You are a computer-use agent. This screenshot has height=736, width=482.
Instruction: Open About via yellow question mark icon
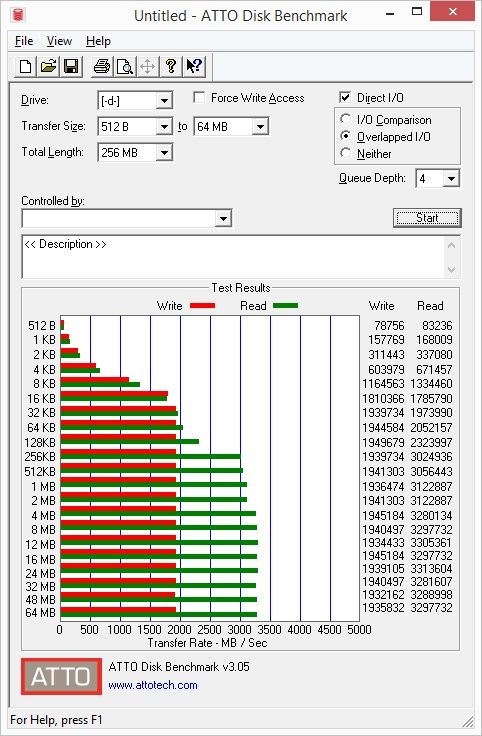click(x=171, y=66)
